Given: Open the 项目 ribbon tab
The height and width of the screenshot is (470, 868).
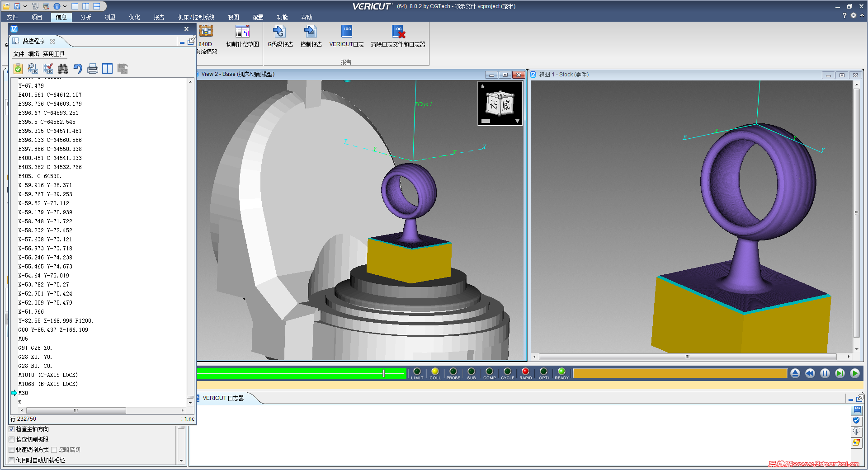Looking at the screenshot, I should (37, 17).
